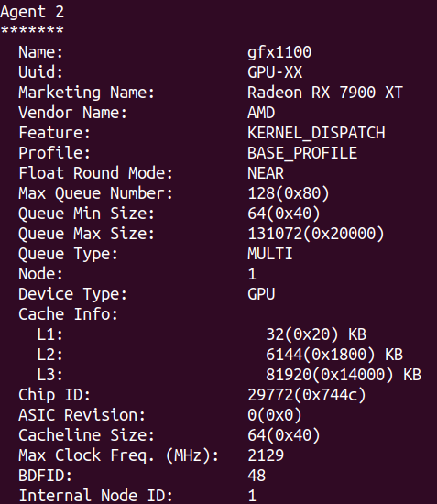437x504 pixels.
Task: Click the 'Max Clock Freq. (MHz):' label
Action: click(x=118, y=456)
